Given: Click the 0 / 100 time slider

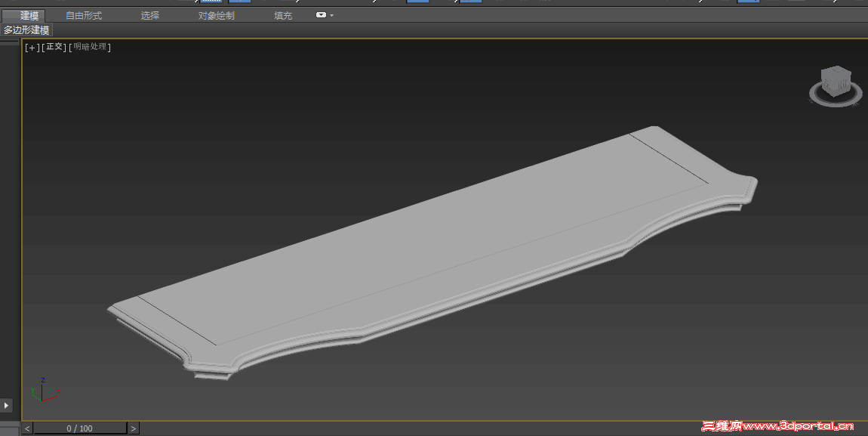Looking at the screenshot, I should 80,428.
